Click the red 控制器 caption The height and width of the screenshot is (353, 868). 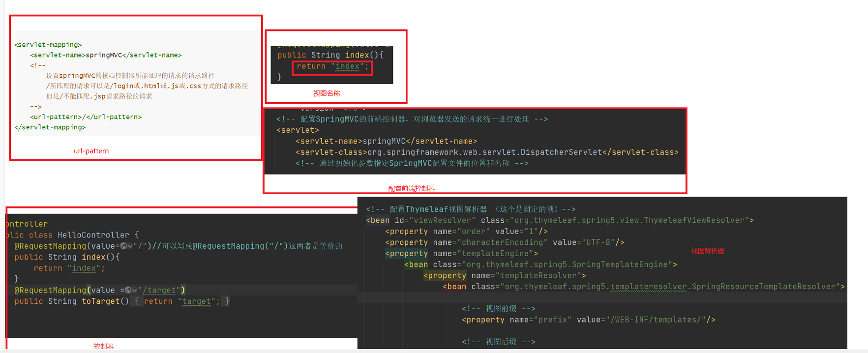pyautogui.click(x=103, y=346)
